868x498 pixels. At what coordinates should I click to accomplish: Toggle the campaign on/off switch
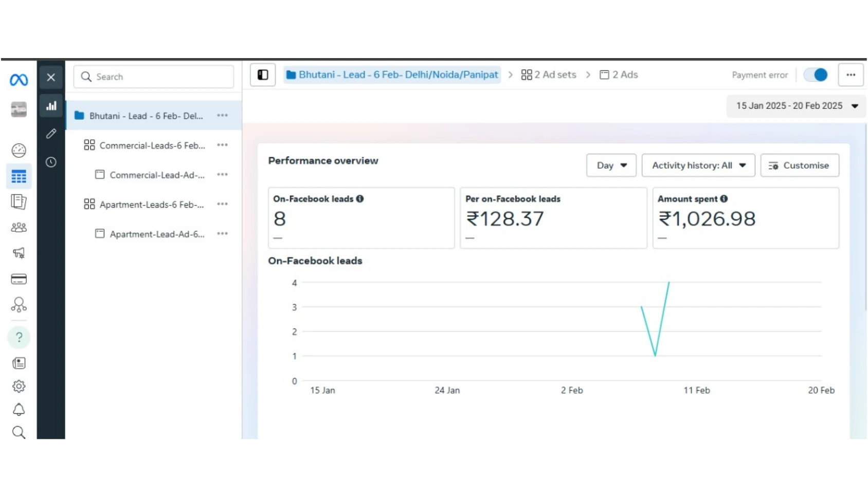[816, 75]
